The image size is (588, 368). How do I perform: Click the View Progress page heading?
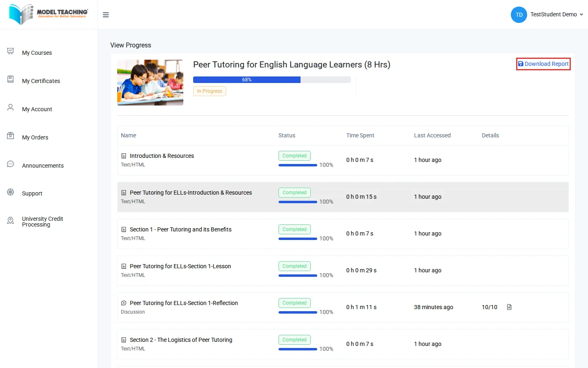(131, 45)
